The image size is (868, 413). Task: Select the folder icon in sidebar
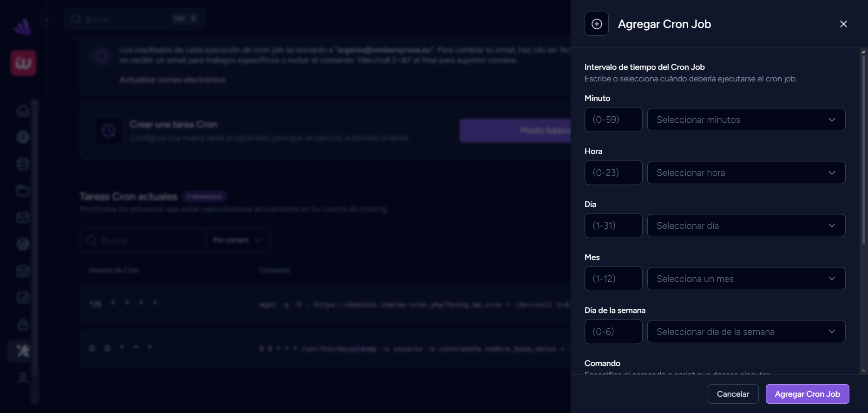23,191
